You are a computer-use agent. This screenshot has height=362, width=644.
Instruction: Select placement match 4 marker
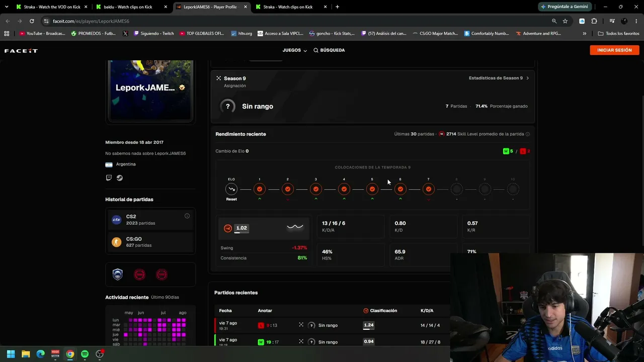[x=344, y=189]
